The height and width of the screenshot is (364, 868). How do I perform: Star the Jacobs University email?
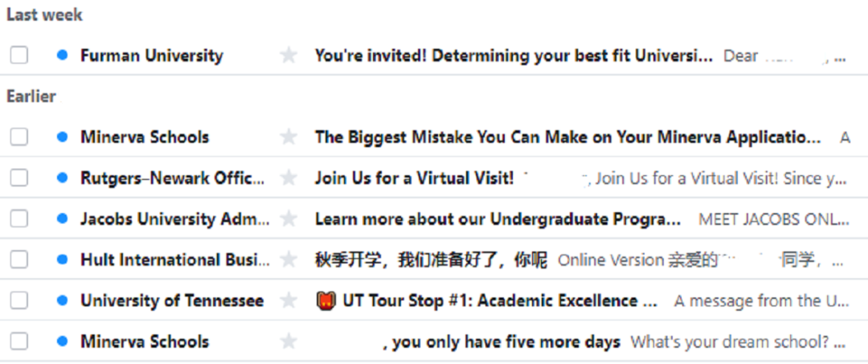click(288, 219)
